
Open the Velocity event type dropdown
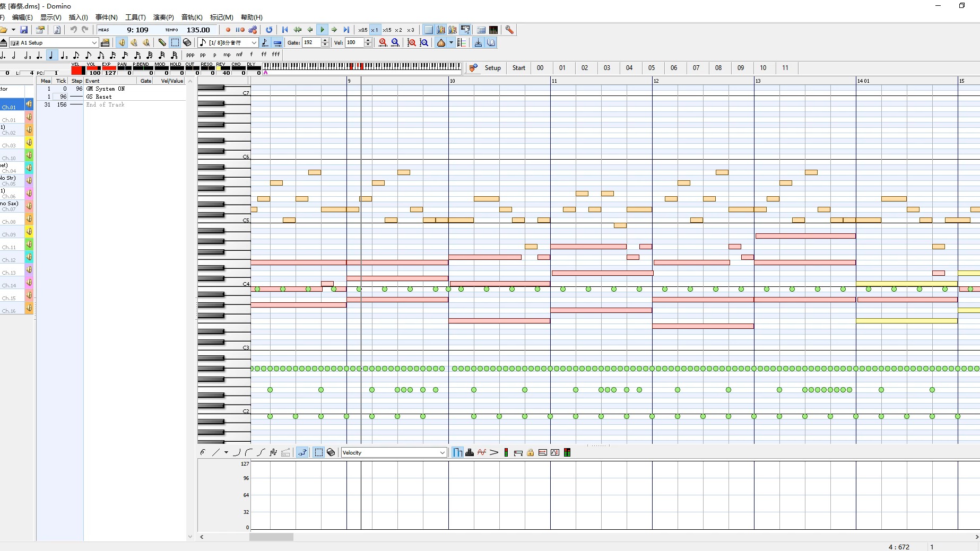pyautogui.click(x=394, y=452)
